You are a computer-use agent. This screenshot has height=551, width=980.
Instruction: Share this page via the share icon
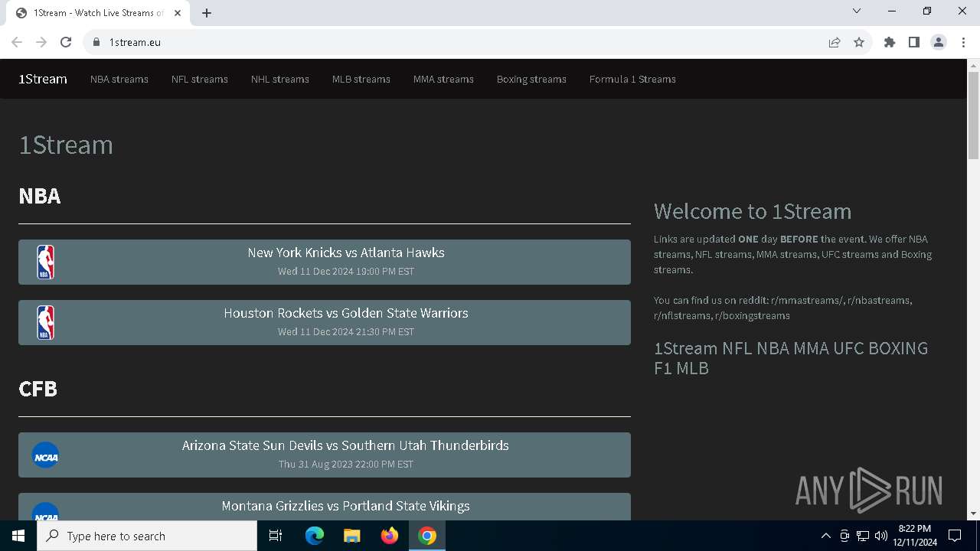pos(835,42)
